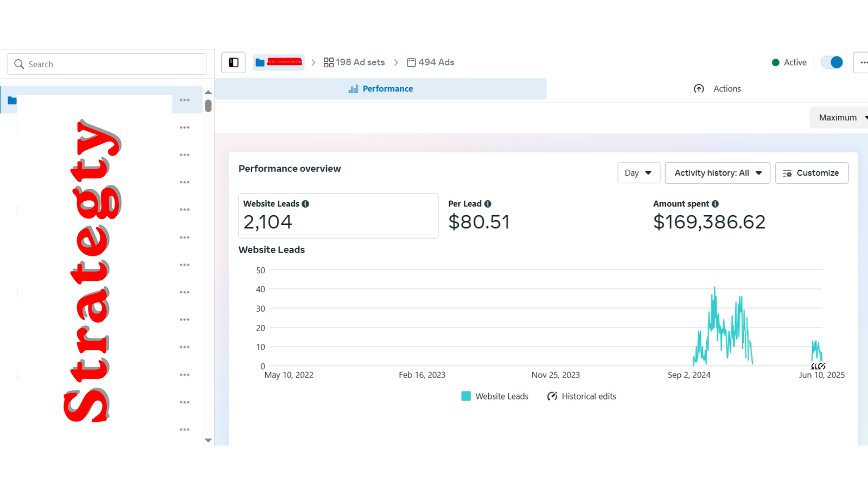This screenshot has height=488, width=868.
Task: Click the Jun 10, 2025 axis label
Action: (x=822, y=375)
